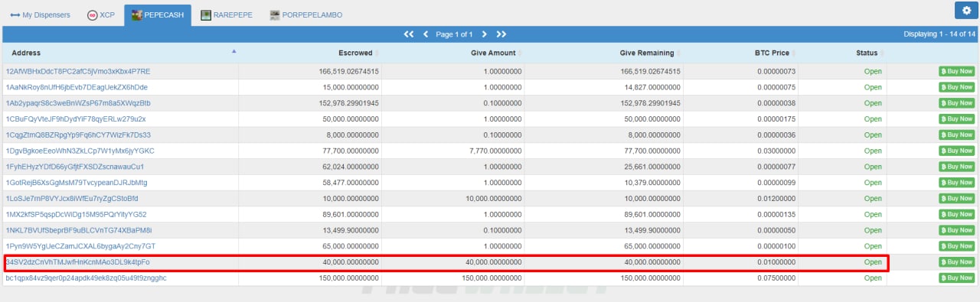980x302 pixels.
Task: Open address link starting 12AfWBHxDdcT8PC2
Action: click(78, 71)
